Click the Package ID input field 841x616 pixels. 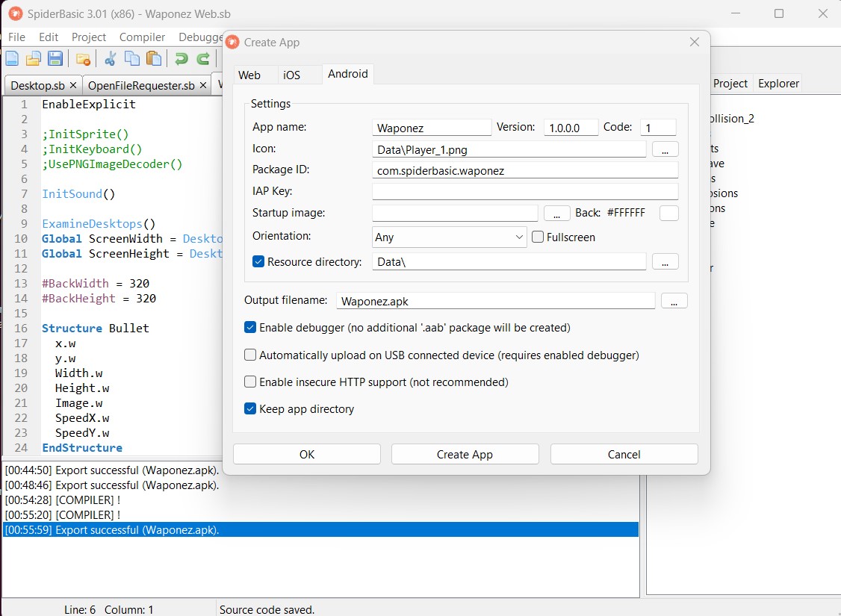coord(525,170)
